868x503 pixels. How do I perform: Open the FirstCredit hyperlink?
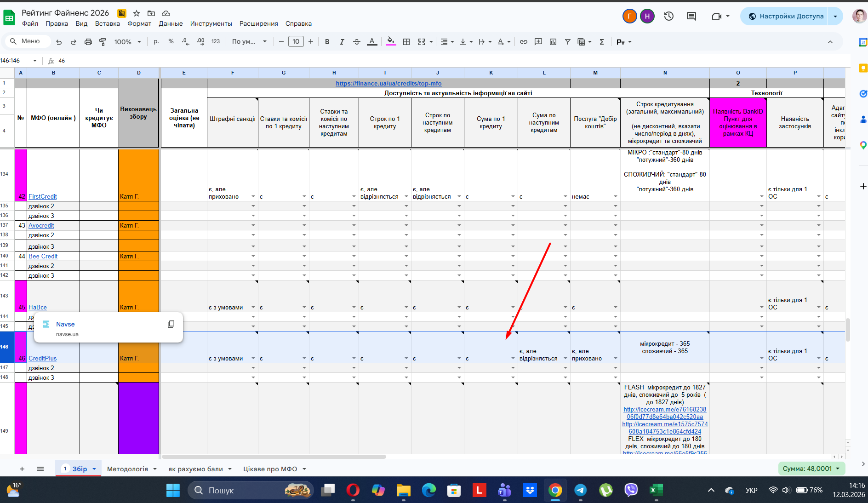(x=43, y=196)
